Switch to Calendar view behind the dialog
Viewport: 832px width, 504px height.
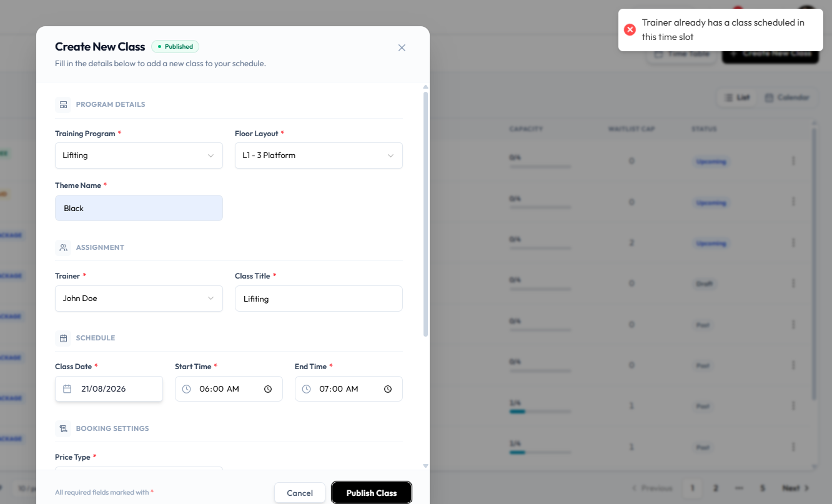point(787,97)
